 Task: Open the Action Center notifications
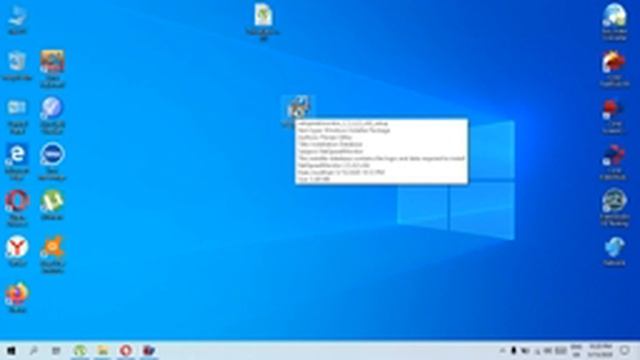pos(625,351)
